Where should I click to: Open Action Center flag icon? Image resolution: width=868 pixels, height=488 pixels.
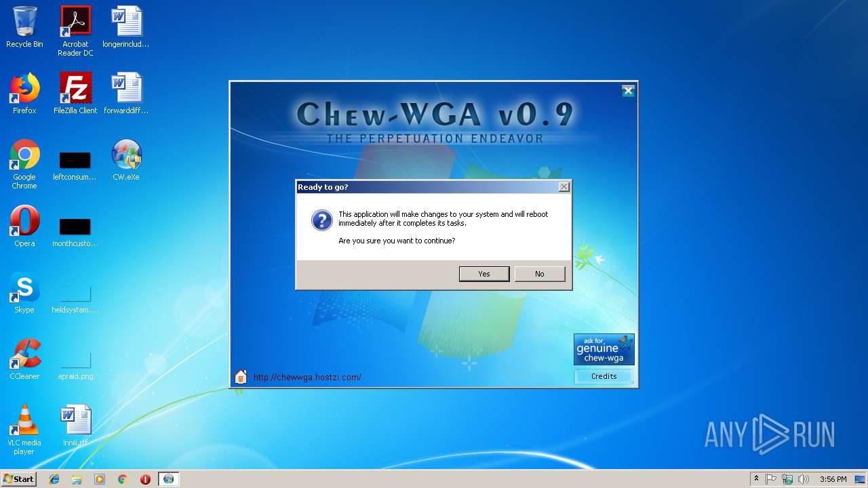[771, 479]
